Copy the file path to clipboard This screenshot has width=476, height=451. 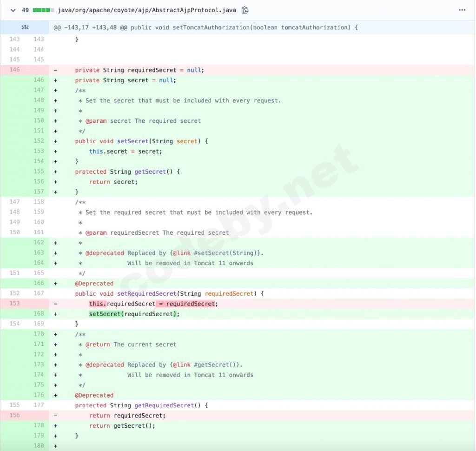(245, 10)
